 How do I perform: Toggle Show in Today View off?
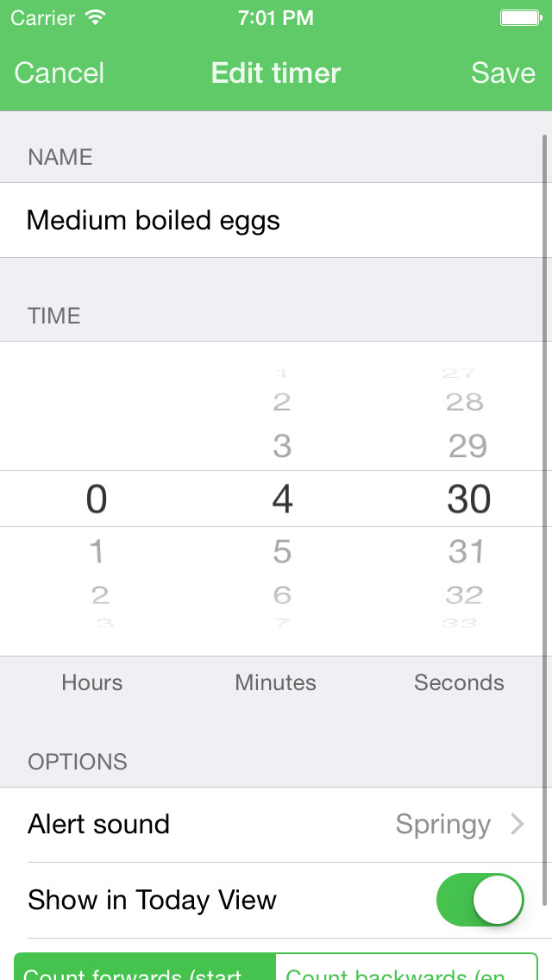click(480, 900)
